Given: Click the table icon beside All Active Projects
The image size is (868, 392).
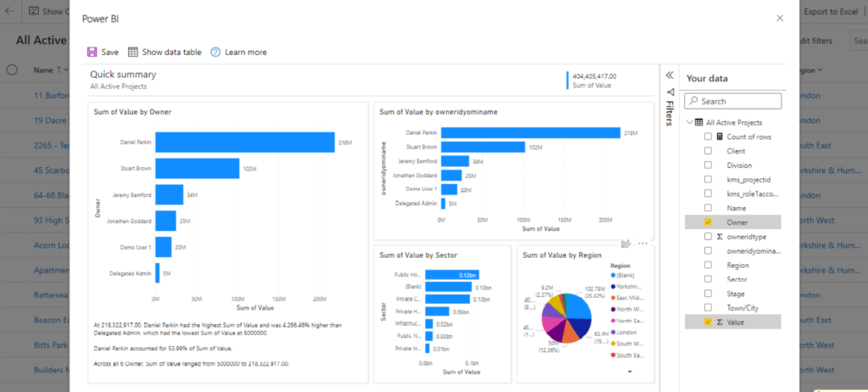Looking at the screenshot, I should [699, 122].
